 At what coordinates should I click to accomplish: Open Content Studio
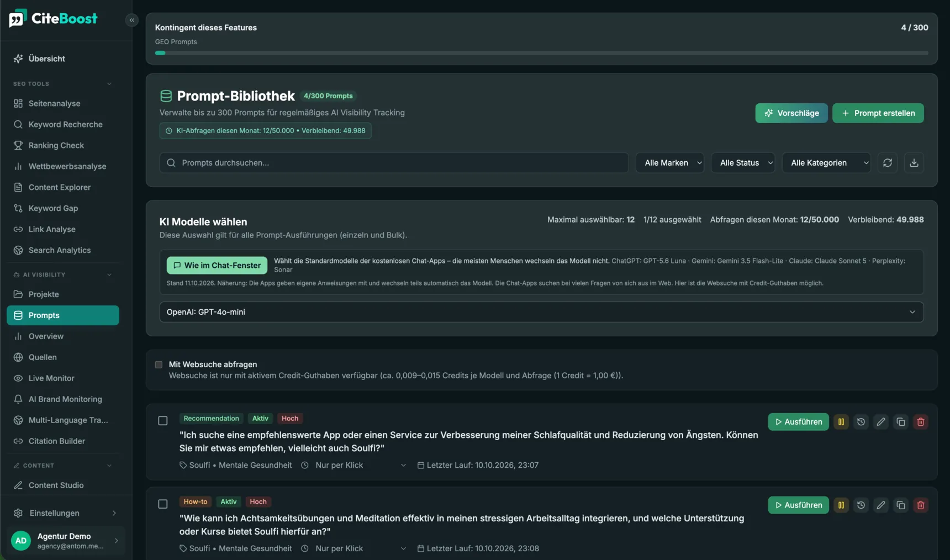63,485
